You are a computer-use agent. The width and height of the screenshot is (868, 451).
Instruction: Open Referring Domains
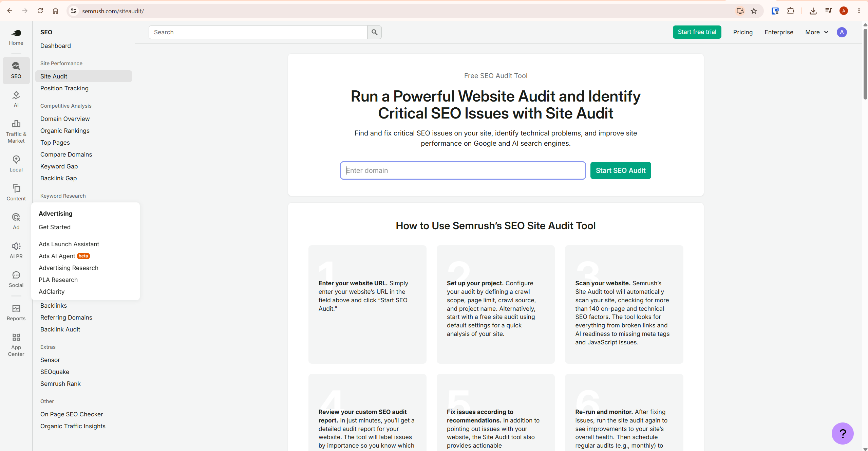66,318
